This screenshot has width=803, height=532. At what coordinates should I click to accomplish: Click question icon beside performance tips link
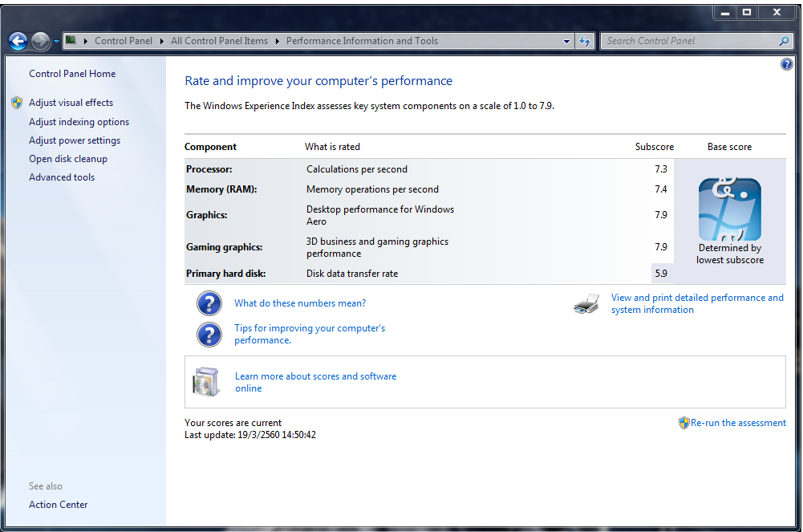[209, 334]
